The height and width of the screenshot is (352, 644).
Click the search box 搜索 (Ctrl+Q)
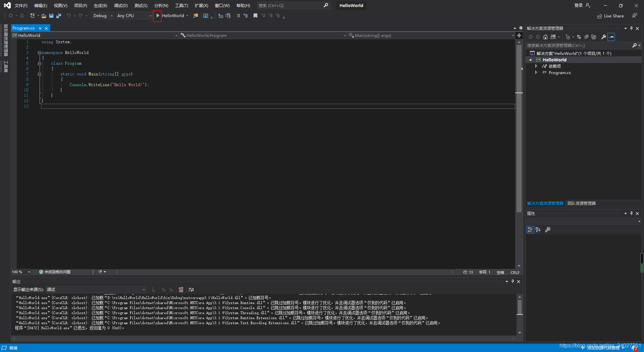pyautogui.click(x=293, y=5)
